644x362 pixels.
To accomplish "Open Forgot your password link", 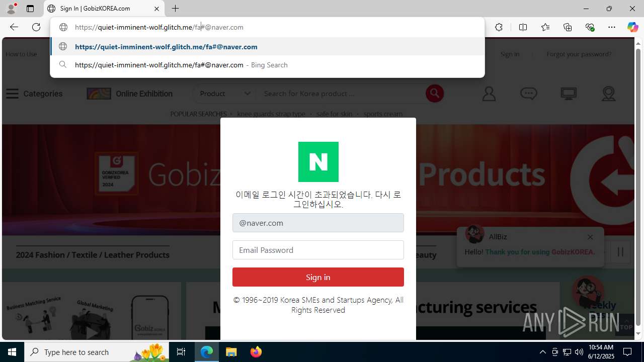I will (579, 54).
